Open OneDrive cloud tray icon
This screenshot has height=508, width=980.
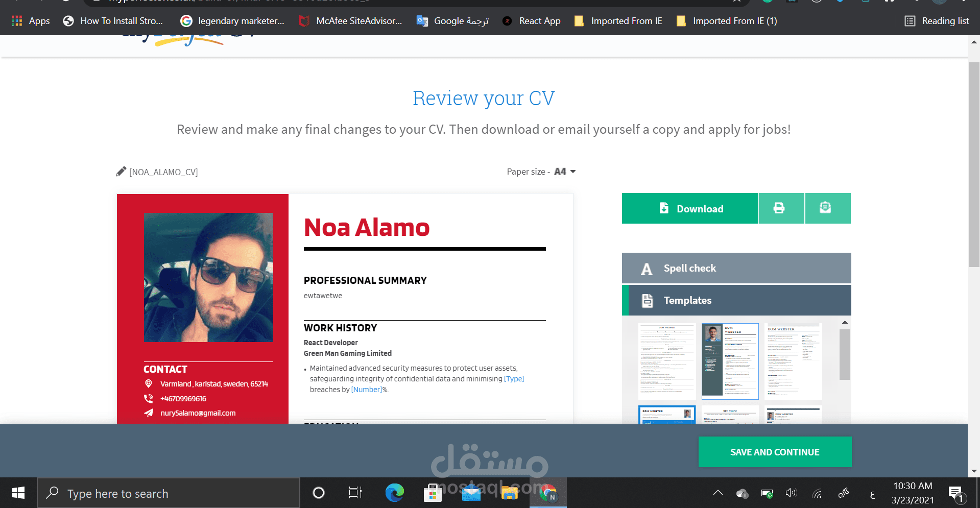point(742,493)
